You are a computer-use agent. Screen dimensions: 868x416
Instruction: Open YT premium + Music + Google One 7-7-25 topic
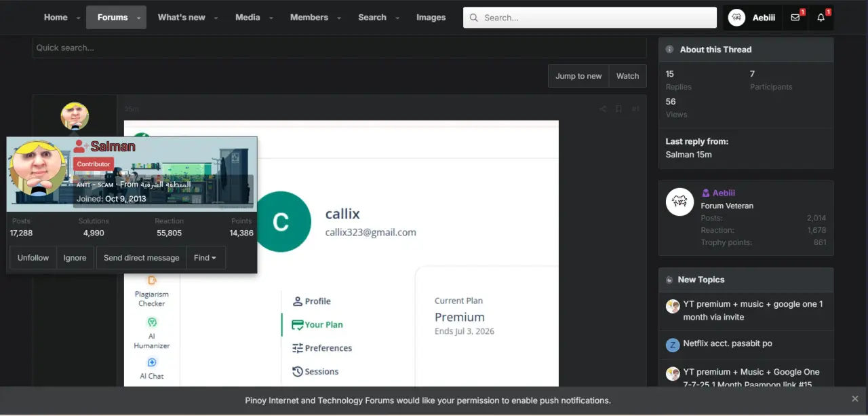pyautogui.click(x=751, y=378)
